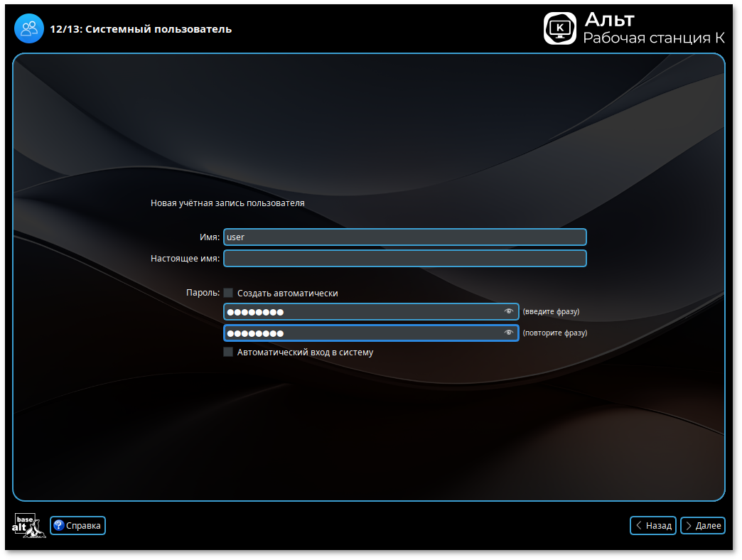Click the right chevron on Далее
This screenshot has width=742, height=560.
click(689, 526)
